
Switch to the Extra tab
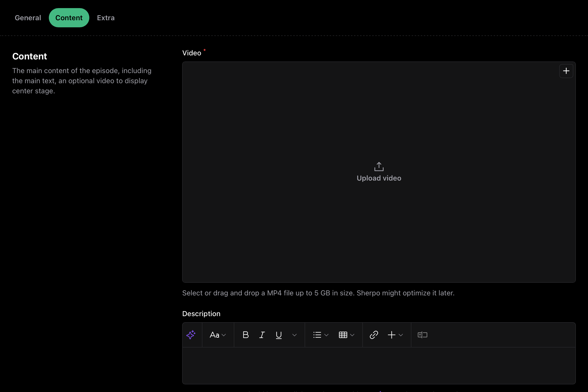pyautogui.click(x=106, y=17)
